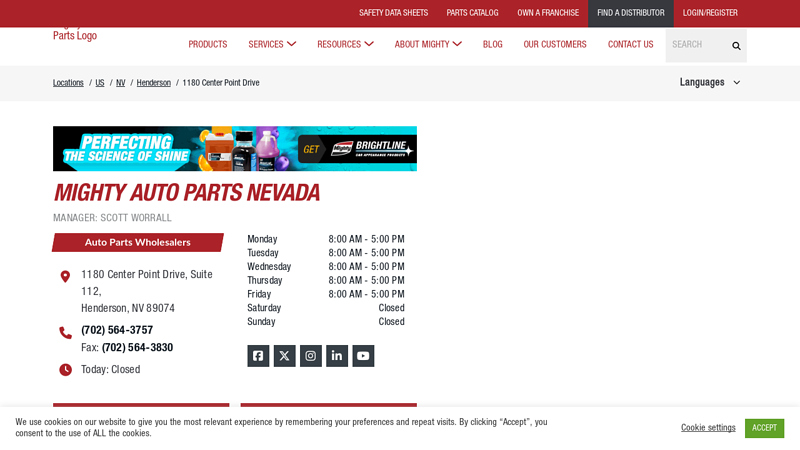The image size is (800, 450).
Task: Click fax number (702) 564-3830
Action: (x=137, y=347)
